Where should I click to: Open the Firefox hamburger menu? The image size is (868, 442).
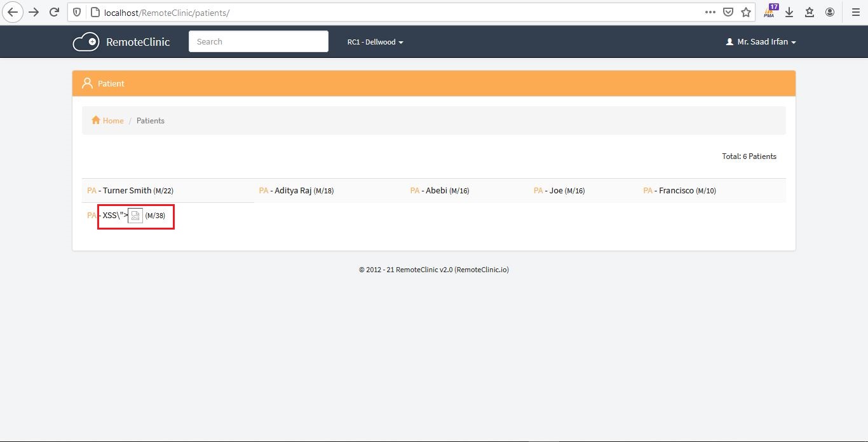pos(855,12)
